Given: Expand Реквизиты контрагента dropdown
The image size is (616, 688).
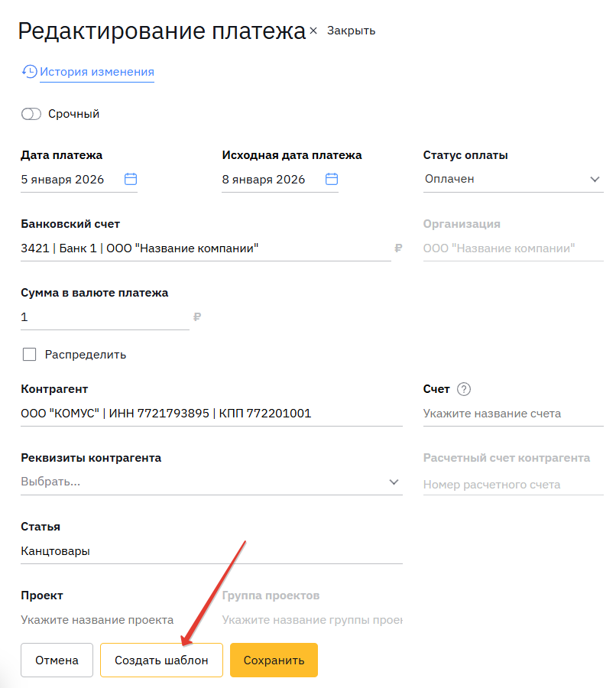Looking at the screenshot, I should [x=394, y=482].
